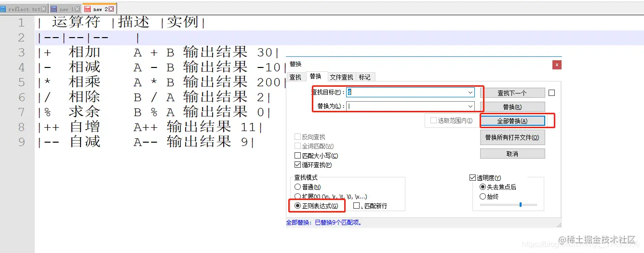Switch to the reflect.txt document tab
Screen dimensions: 644x253
24,9
